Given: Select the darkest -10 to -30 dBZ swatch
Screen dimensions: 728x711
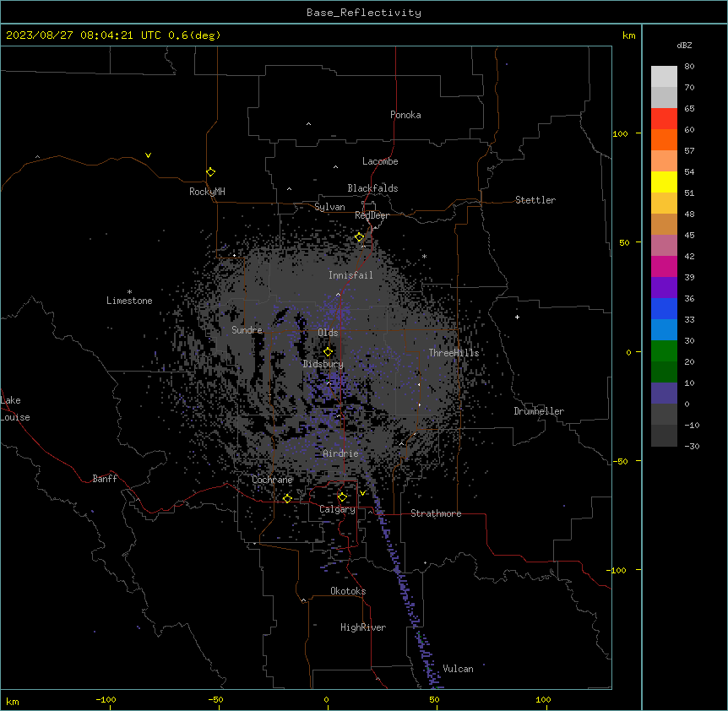Looking at the screenshot, I should (664, 436).
